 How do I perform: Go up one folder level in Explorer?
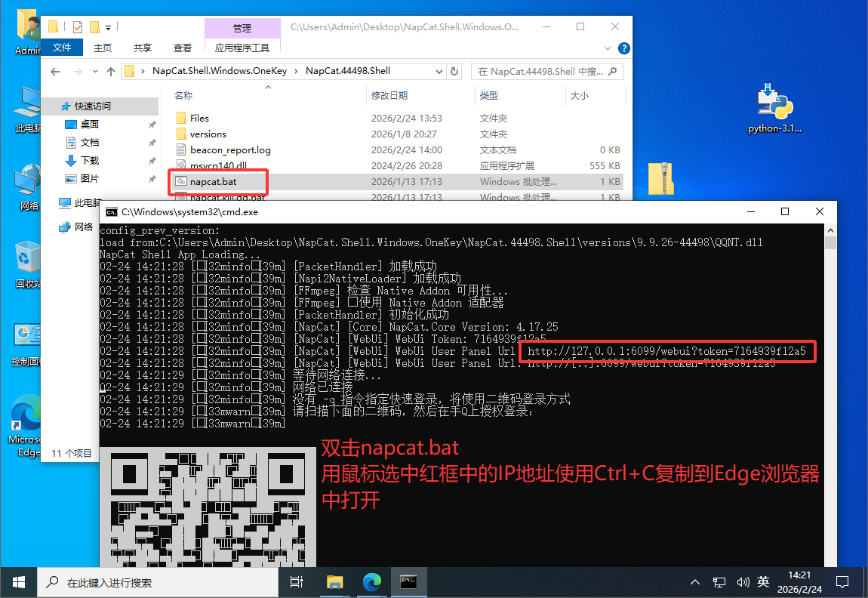pyautogui.click(x=111, y=72)
